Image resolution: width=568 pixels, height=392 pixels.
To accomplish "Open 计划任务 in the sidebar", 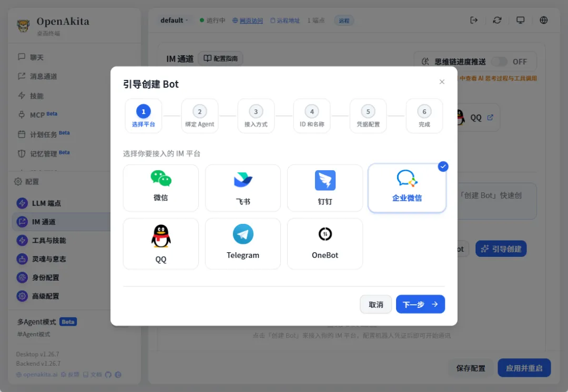I will [x=43, y=135].
